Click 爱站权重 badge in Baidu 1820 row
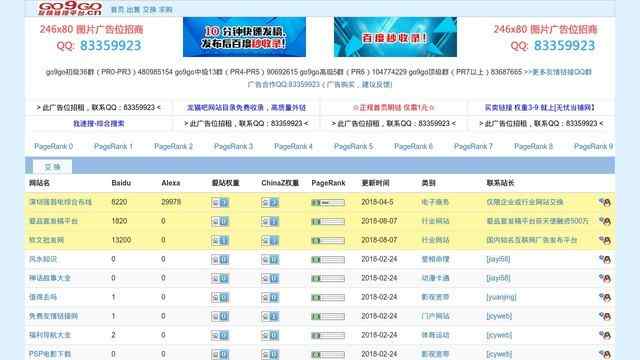This screenshot has height=360, width=640. point(220,221)
